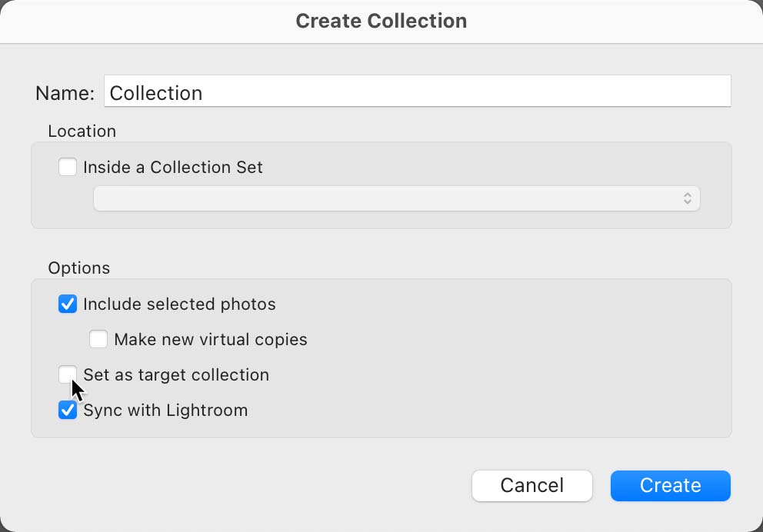Enable Make new virtual copies checkbox
Screen dimensions: 763x532
click(x=98, y=339)
